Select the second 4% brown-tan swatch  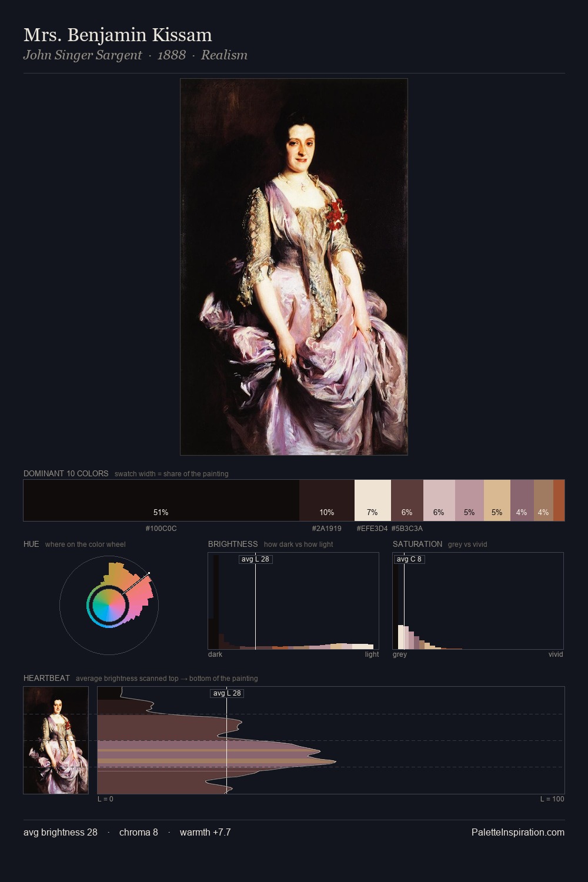tap(543, 500)
